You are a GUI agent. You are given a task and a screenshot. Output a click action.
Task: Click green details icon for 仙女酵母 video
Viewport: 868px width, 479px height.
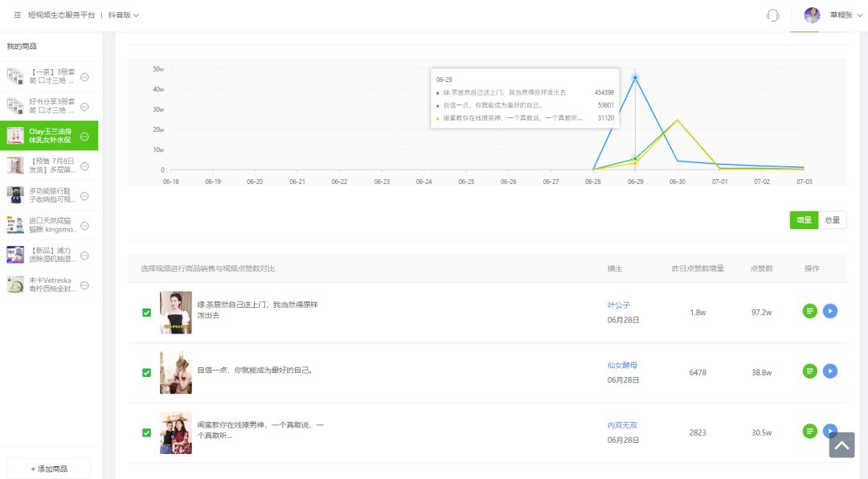(x=810, y=371)
